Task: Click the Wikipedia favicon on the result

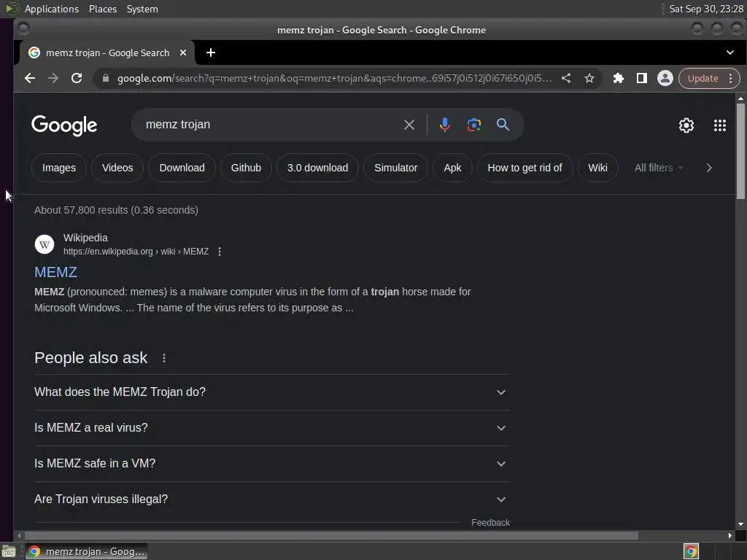Action: (44, 244)
